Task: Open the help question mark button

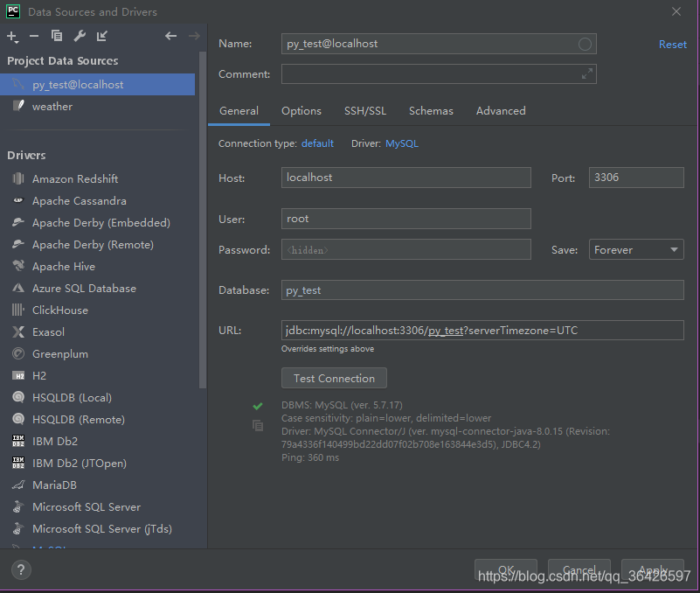Action: click(x=21, y=569)
